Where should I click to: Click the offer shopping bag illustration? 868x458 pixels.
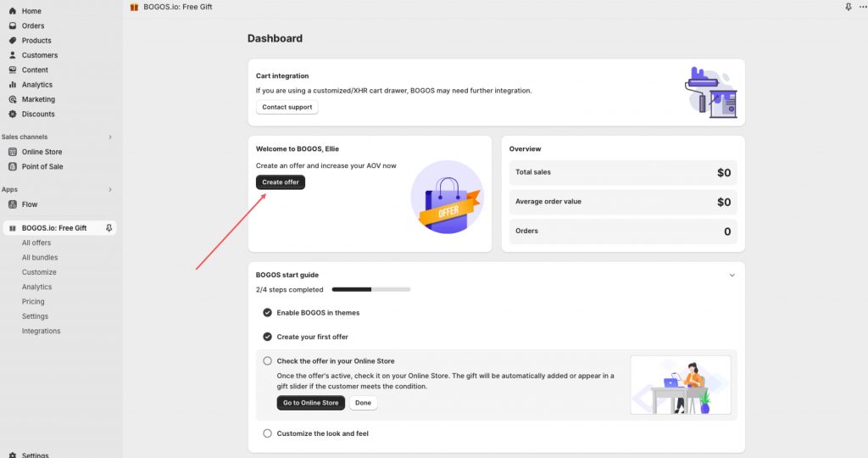(x=448, y=197)
